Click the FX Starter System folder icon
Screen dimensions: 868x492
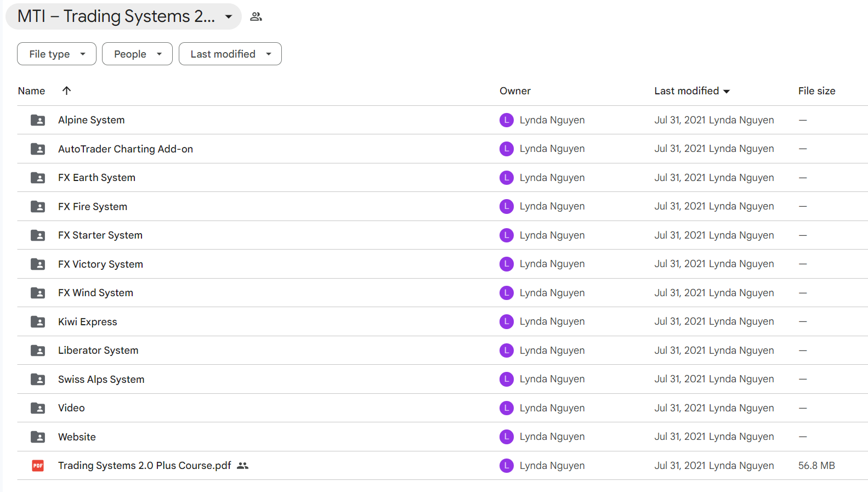click(x=38, y=235)
